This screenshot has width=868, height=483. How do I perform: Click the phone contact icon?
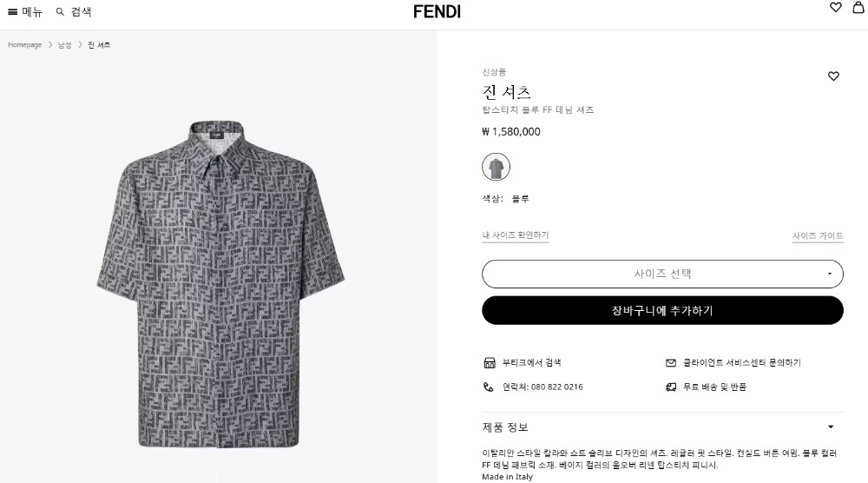point(489,387)
